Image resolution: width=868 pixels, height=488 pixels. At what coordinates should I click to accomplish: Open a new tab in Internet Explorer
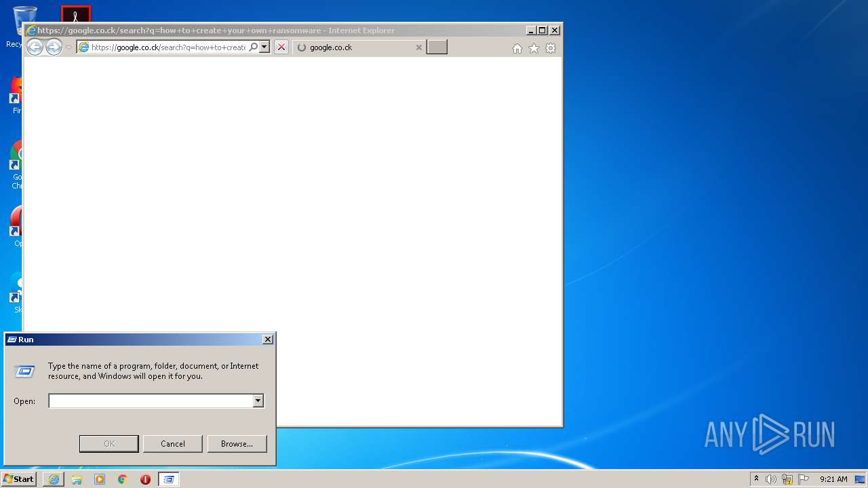[437, 47]
